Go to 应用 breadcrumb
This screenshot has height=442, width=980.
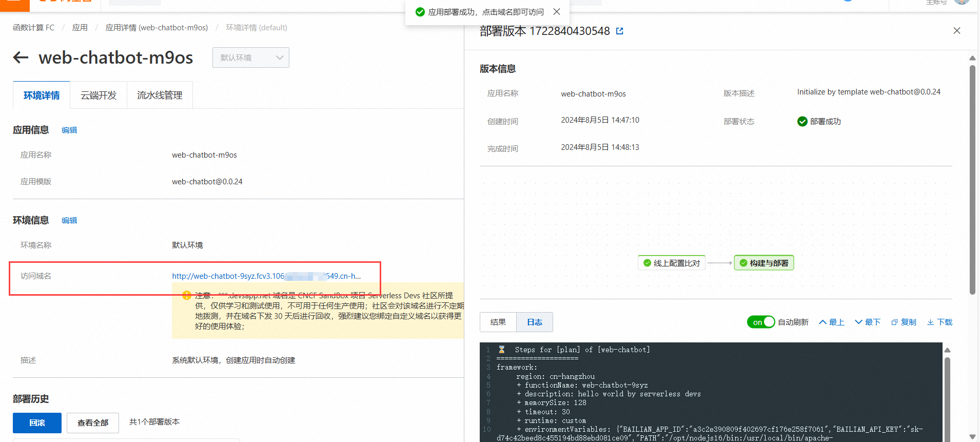click(x=80, y=28)
